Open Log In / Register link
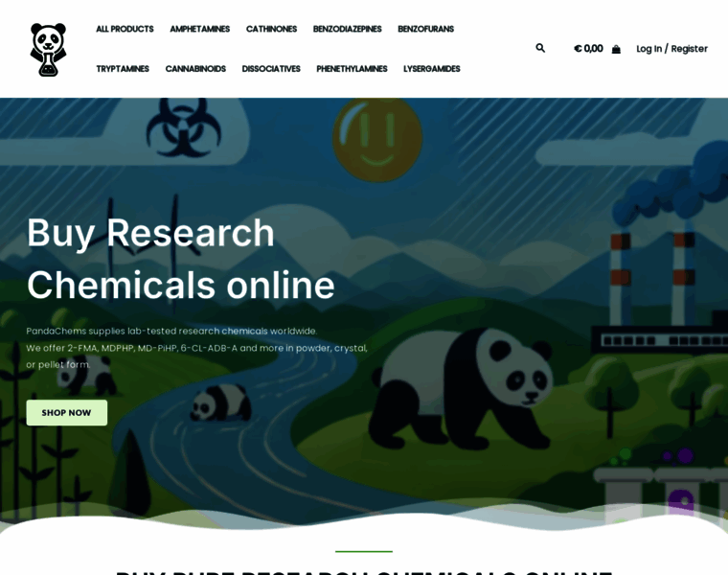 click(671, 49)
